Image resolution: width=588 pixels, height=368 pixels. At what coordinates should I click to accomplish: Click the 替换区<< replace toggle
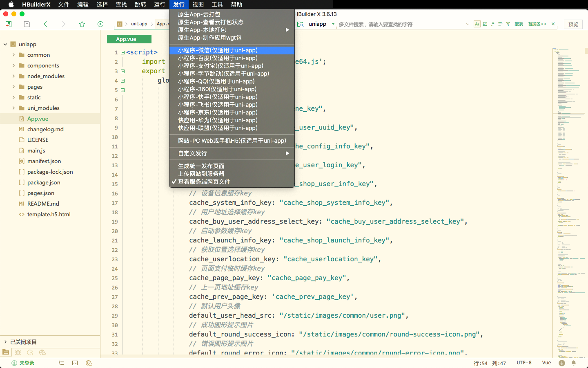[x=537, y=24]
